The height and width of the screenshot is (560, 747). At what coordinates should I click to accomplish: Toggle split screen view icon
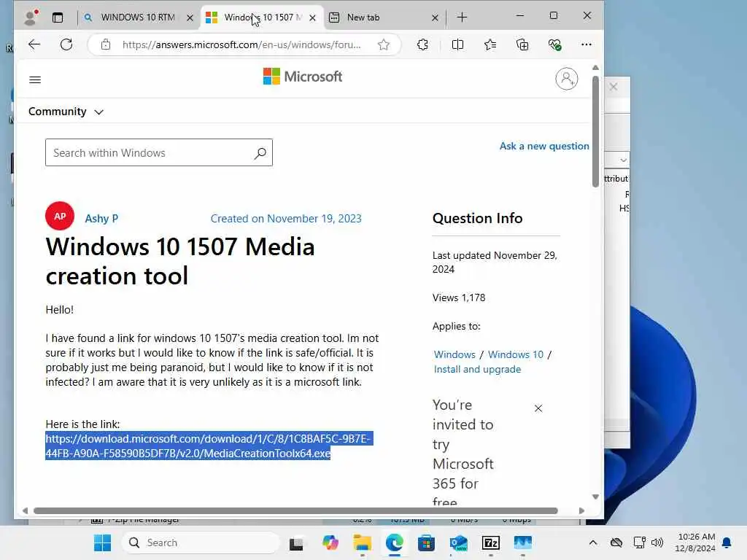click(x=457, y=44)
